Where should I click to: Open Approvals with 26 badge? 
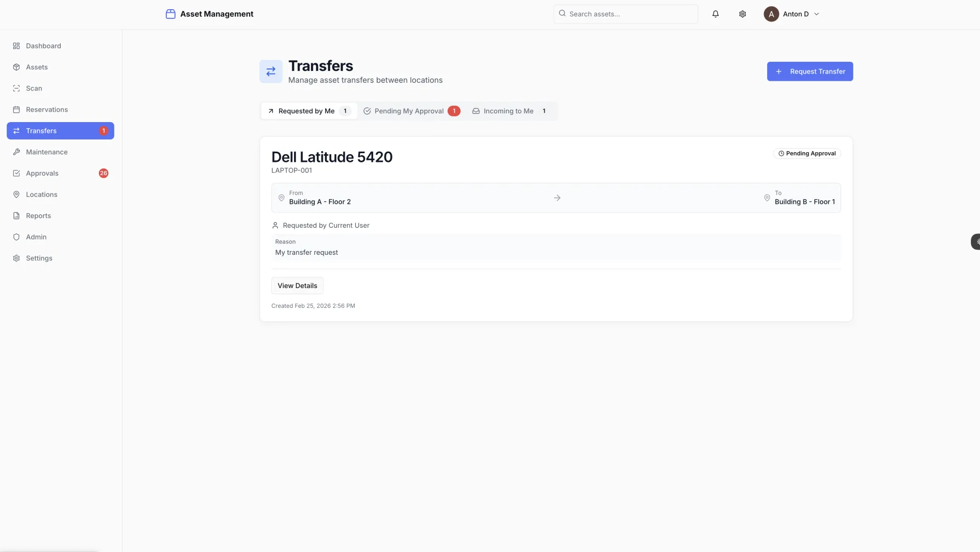click(x=42, y=173)
